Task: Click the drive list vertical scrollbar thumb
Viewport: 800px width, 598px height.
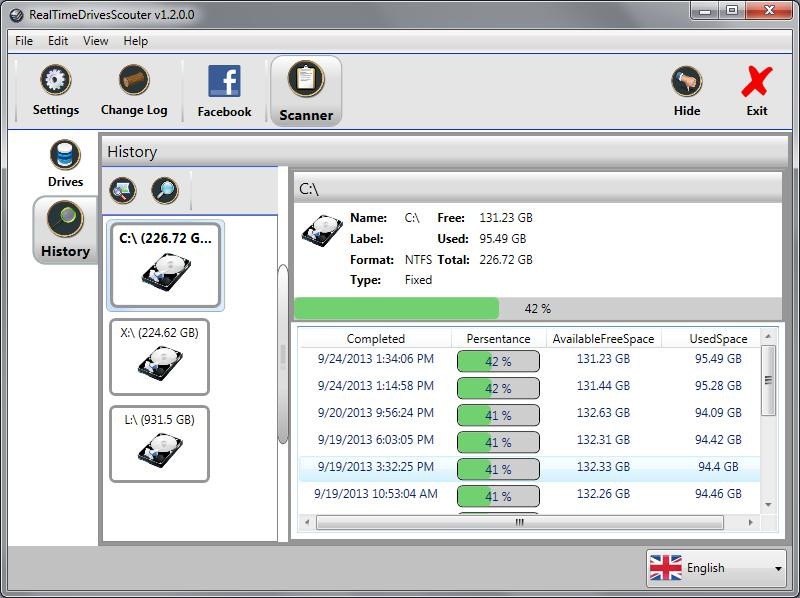Action: click(x=283, y=354)
